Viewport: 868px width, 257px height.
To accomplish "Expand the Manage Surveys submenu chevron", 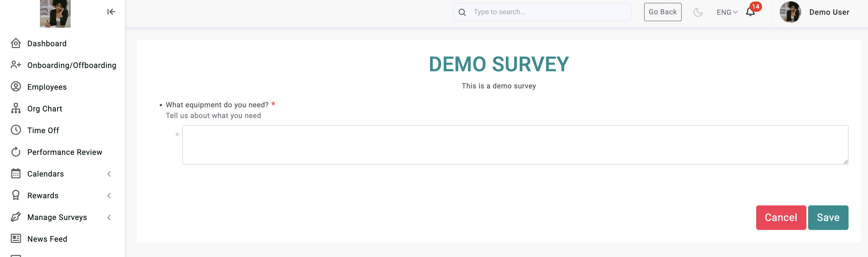I will point(109,217).
